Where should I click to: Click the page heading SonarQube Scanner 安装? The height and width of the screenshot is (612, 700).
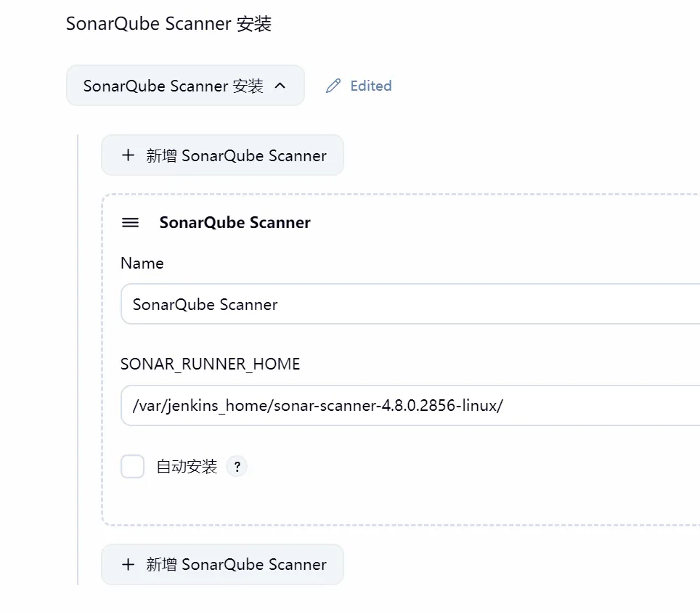pos(168,24)
